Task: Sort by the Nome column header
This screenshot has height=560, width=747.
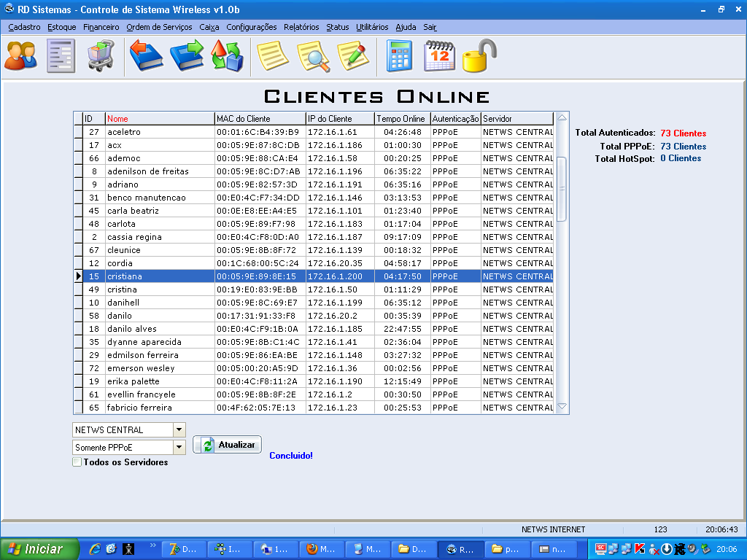Action: 160,119
